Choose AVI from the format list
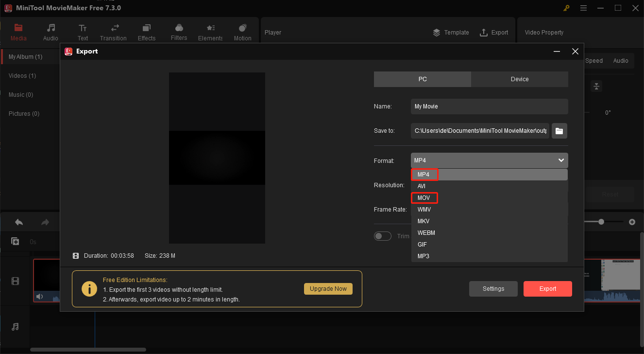 pos(490,186)
